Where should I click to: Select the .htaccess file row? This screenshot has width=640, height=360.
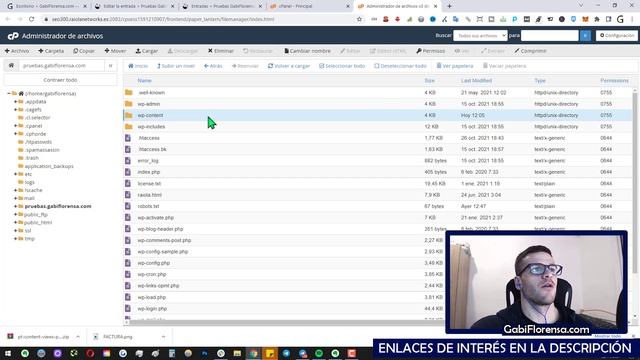pos(378,138)
